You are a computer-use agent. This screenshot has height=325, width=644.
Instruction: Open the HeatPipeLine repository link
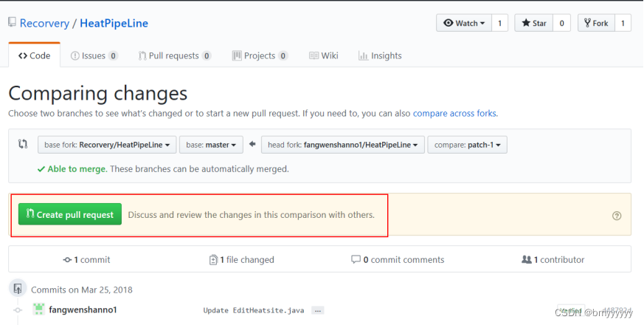[x=114, y=23]
